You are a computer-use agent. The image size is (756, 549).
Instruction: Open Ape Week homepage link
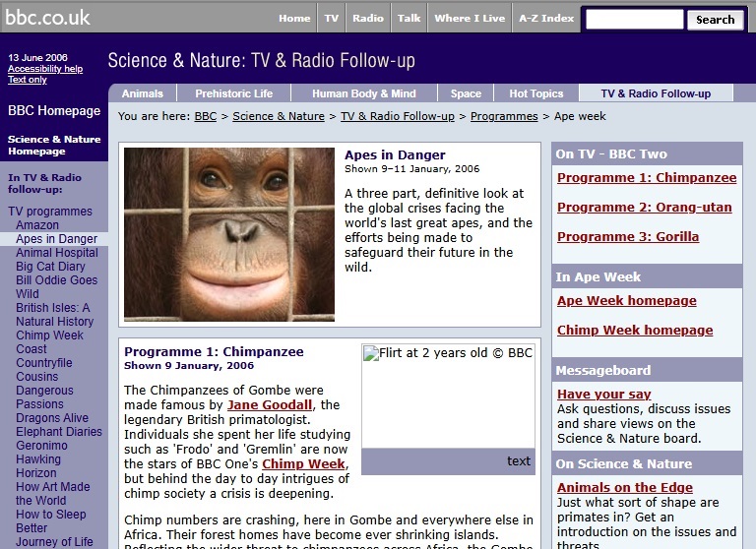pos(627,301)
